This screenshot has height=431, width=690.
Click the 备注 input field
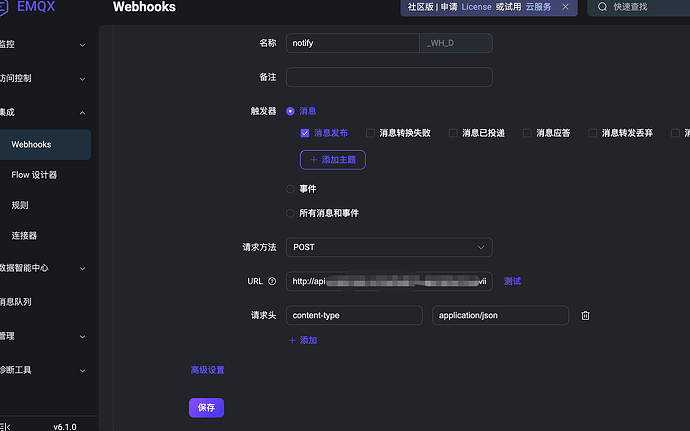click(x=388, y=77)
